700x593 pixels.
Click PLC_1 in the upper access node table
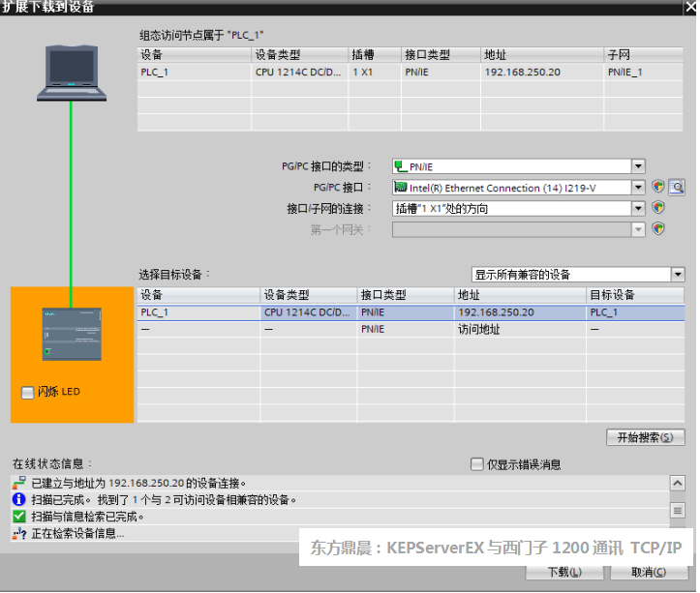[155, 73]
